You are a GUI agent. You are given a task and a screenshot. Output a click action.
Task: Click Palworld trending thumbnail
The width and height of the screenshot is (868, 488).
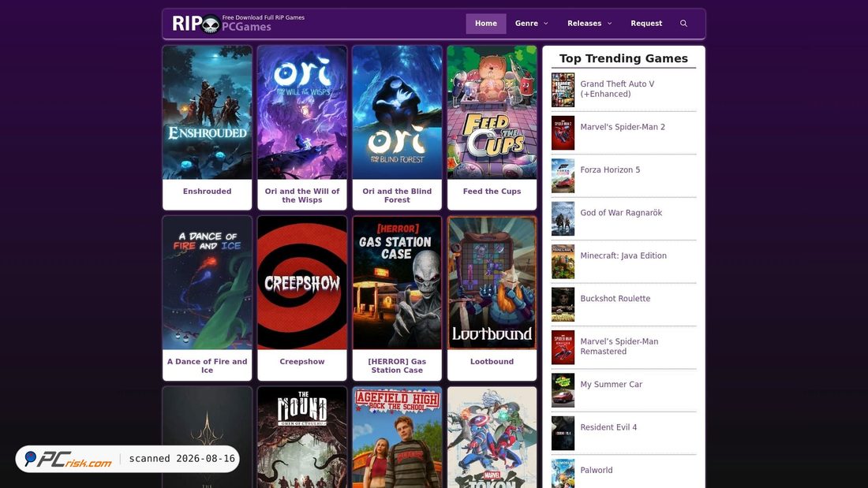pos(563,474)
